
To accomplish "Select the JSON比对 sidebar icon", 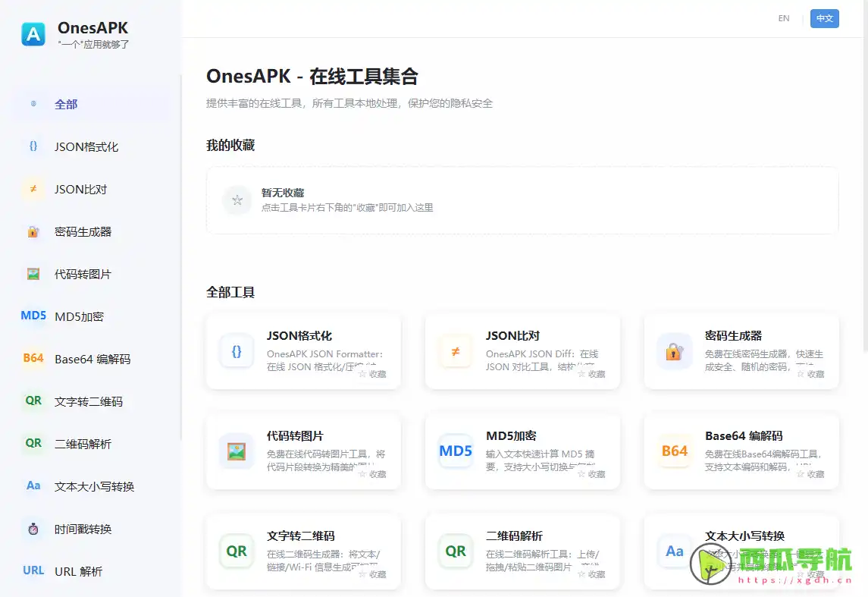I will [33, 189].
